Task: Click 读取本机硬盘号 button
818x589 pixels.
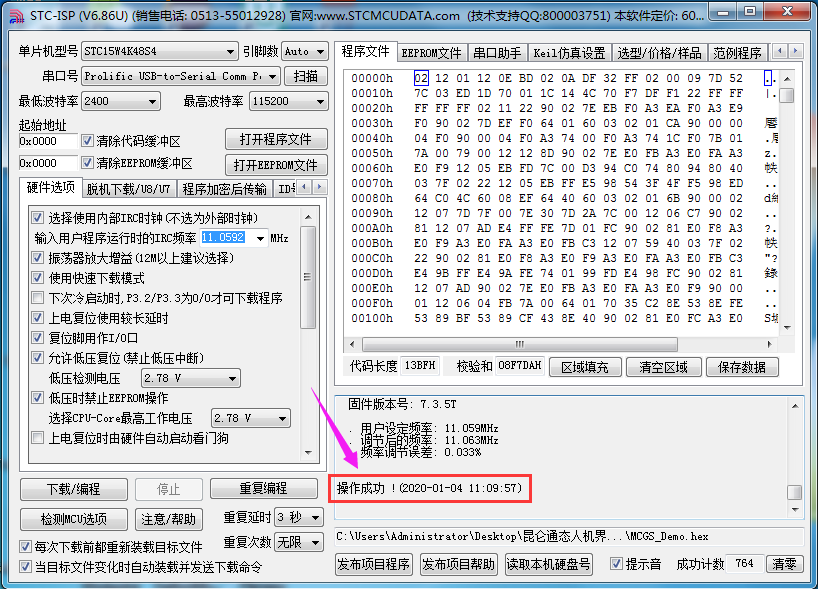Action: [549, 564]
